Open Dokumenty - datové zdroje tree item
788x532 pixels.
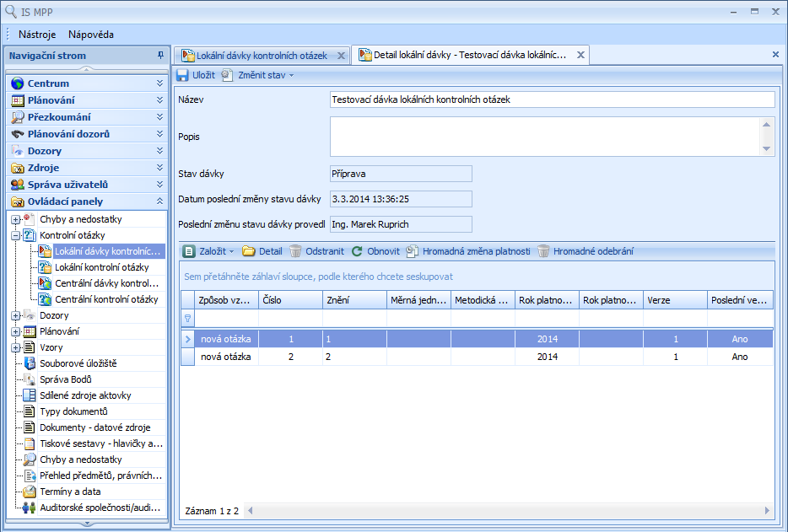click(x=95, y=427)
